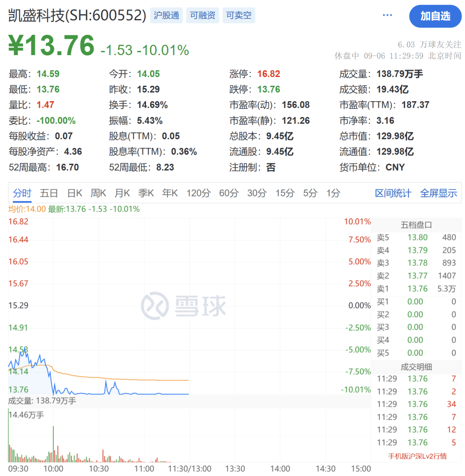Open 全屏显示 fullscreen chart
Viewport: 465px width, 476px height.
click(x=438, y=193)
